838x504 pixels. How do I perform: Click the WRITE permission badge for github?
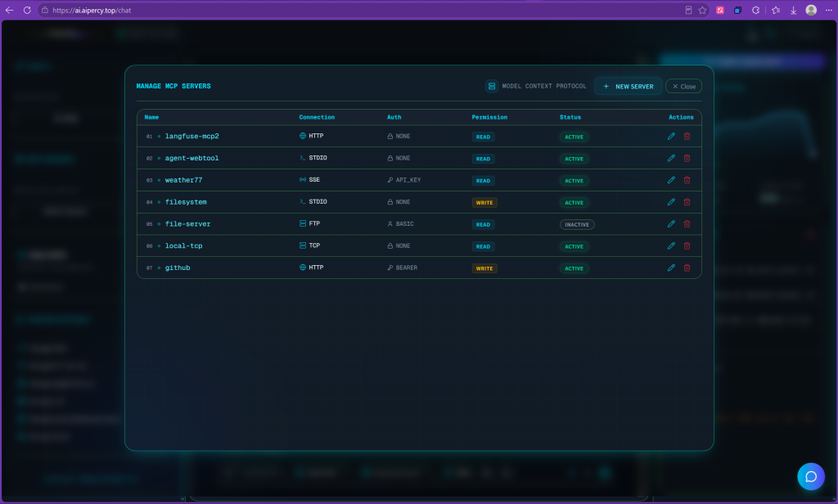tap(484, 268)
